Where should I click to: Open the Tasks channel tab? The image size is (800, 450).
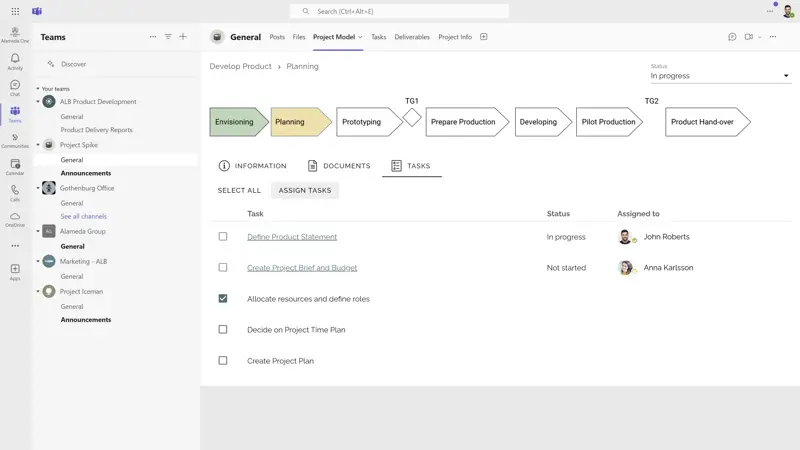(x=379, y=37)
